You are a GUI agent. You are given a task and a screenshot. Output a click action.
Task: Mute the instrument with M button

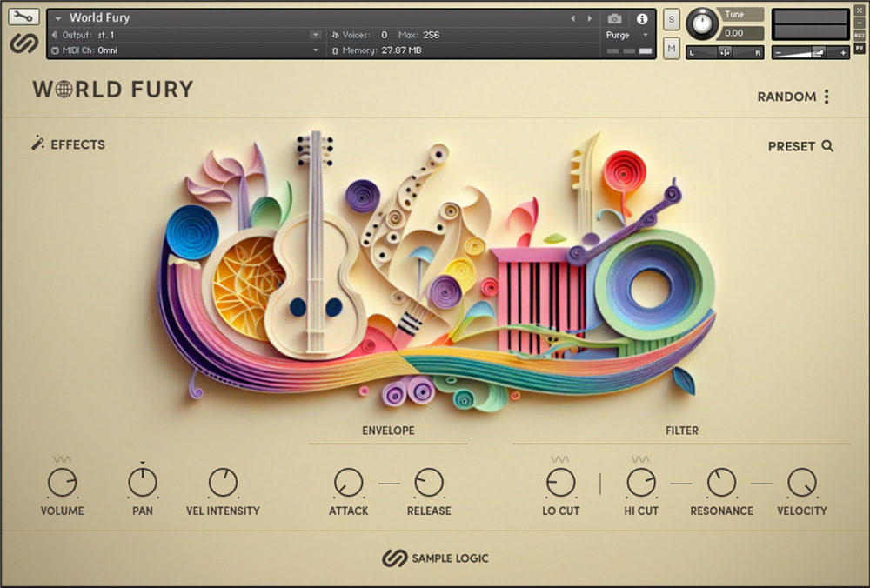click(x=671, y=49)
